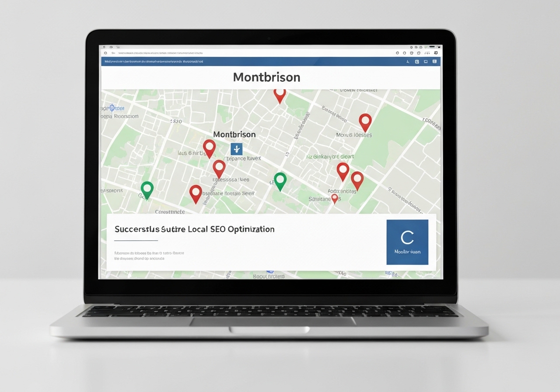560x392 pixels.
Task: Open the small red pin beside the Samitanes label
Action: pyautogui.click(x=335, y=199)
